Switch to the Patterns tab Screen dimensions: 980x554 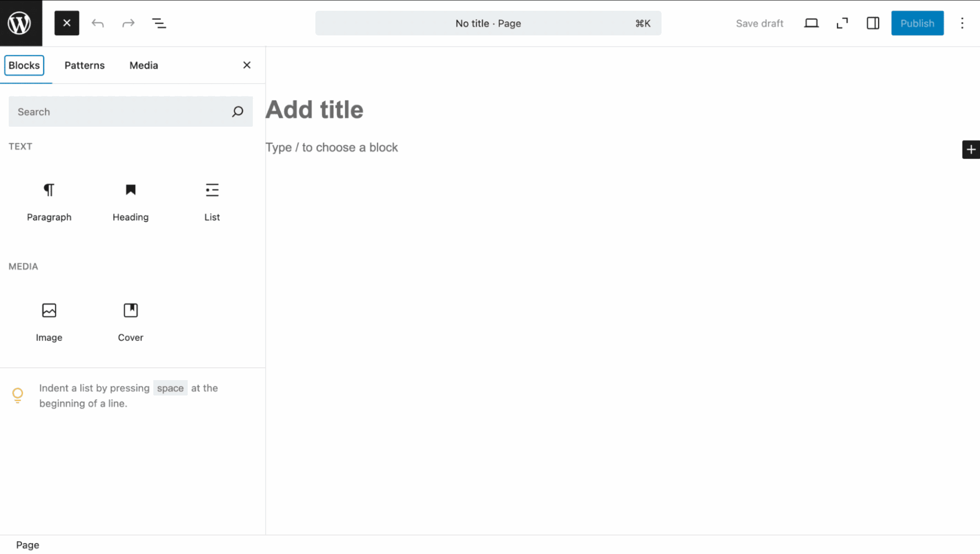tap(85, 65)
